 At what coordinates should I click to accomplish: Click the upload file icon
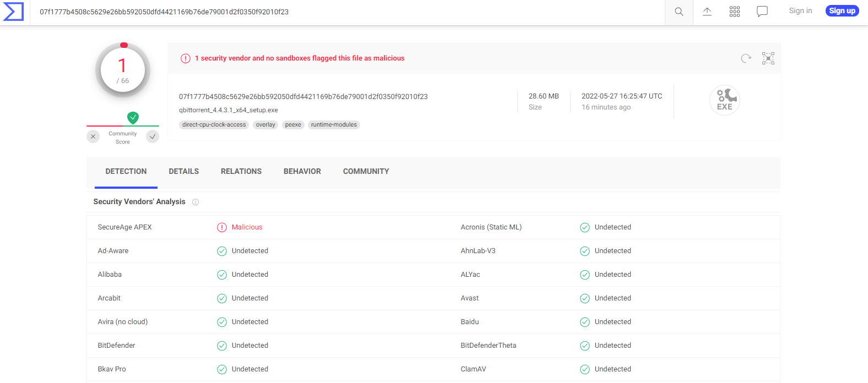707,12
